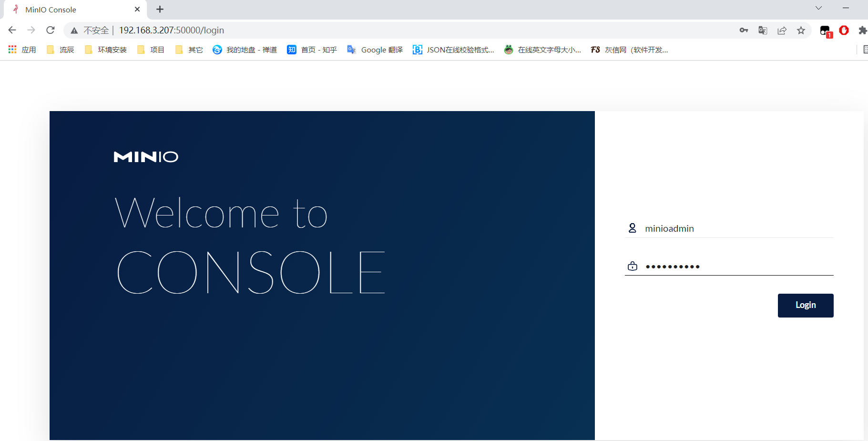
Task: Click the Login button
Action: pos(805,305)
